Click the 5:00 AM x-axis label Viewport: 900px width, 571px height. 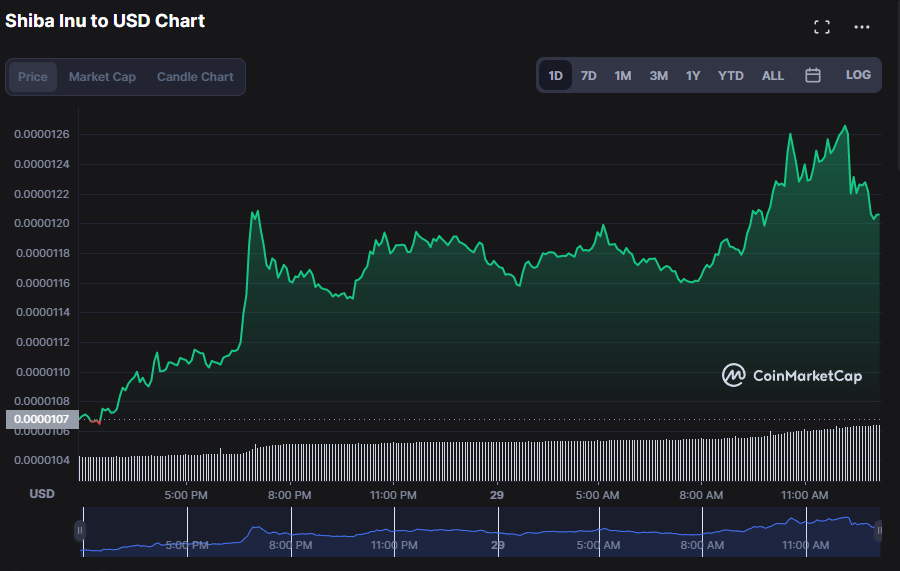coord(598,495)
